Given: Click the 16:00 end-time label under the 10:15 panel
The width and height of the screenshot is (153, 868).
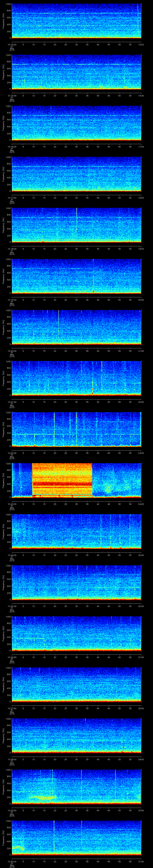Looking at the screenshot, I should (141, 96).
